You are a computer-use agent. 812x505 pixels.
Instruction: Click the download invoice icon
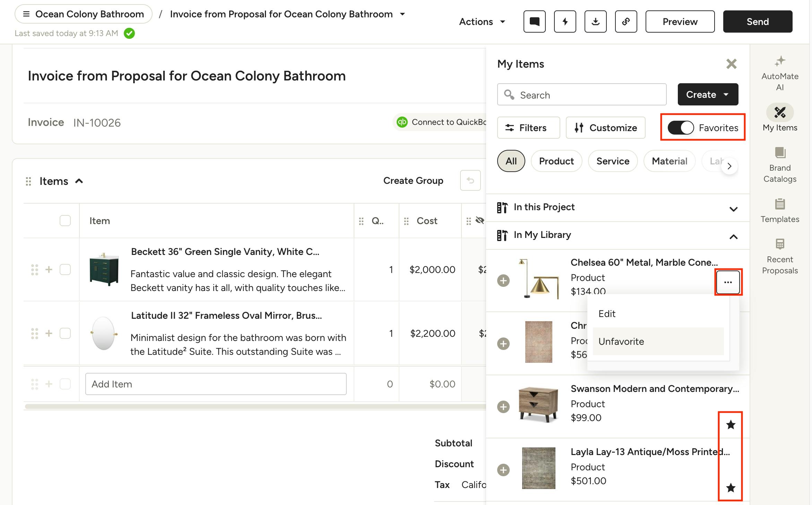pyautogui.click(x=595, y=22)
